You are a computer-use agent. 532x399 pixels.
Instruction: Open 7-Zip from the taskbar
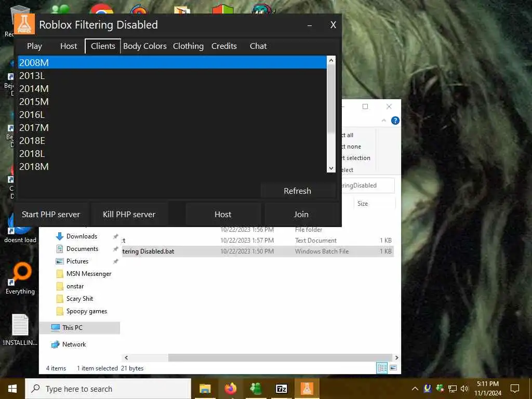[x=281, y=389]
